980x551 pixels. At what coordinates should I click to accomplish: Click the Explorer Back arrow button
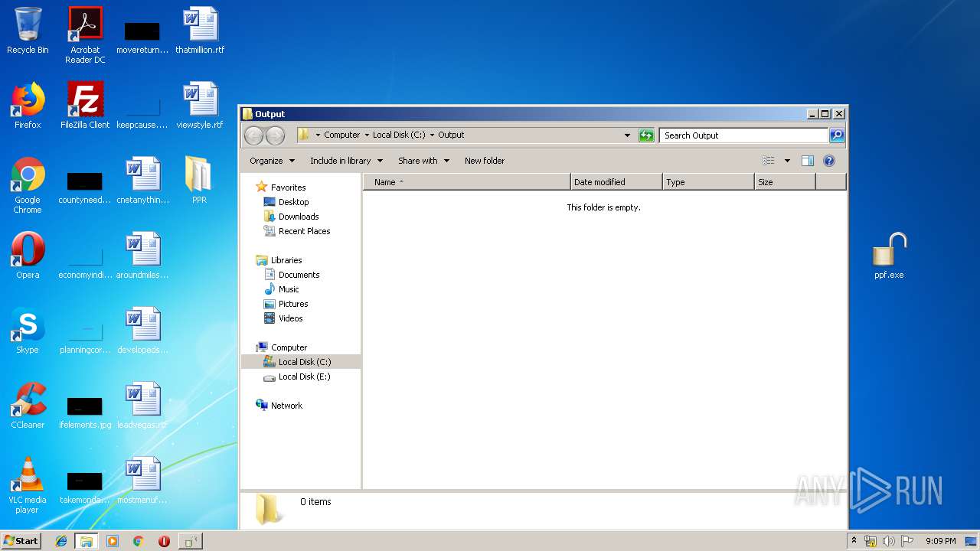point(254,135)
